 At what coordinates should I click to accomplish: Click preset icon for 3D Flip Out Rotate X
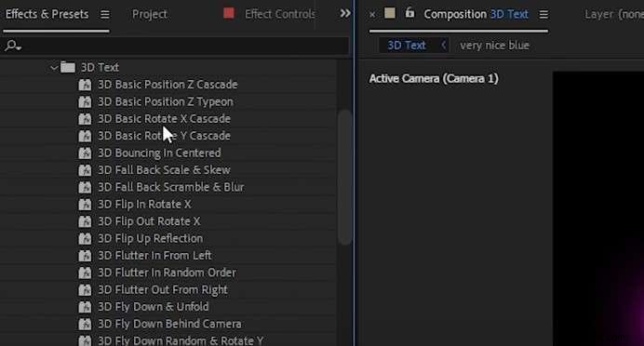tap(85, 221)
